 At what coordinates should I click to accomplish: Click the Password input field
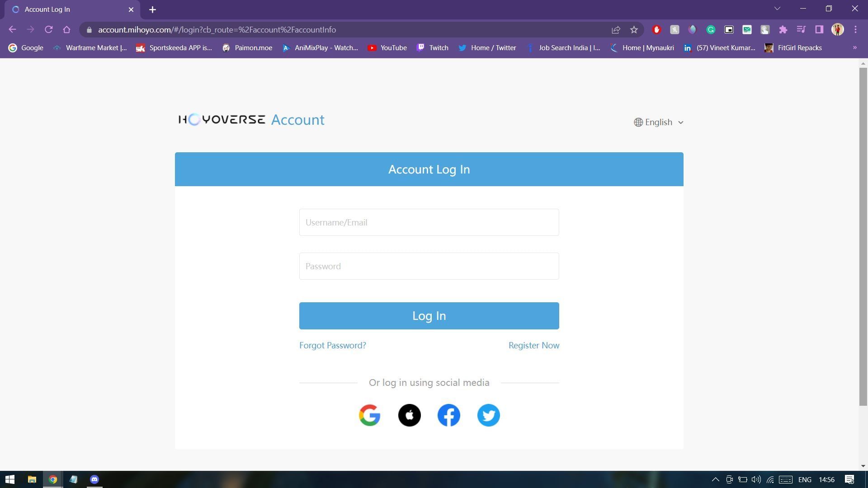pyautogui.click(x=429, y=266)
